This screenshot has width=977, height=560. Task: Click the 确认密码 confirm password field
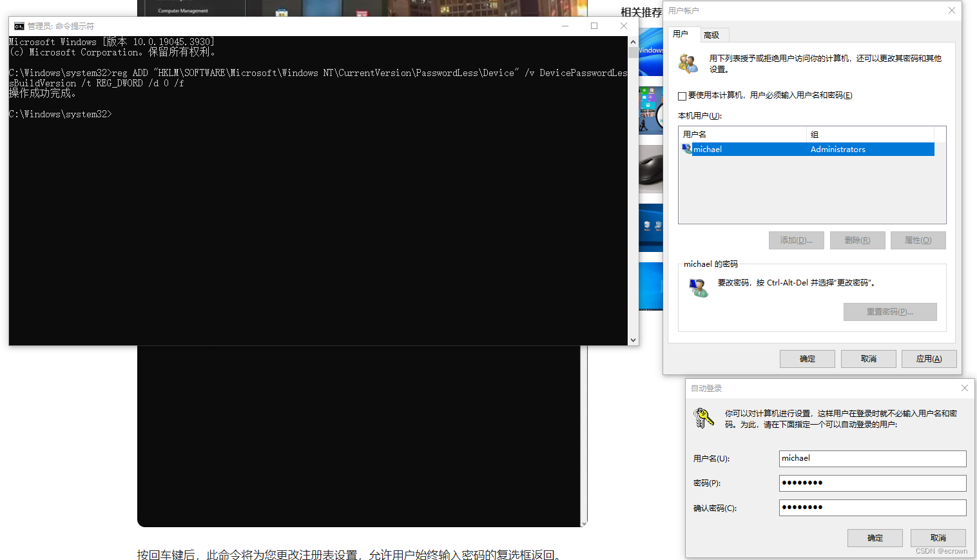pyautogui.click(x=872, y=508)
